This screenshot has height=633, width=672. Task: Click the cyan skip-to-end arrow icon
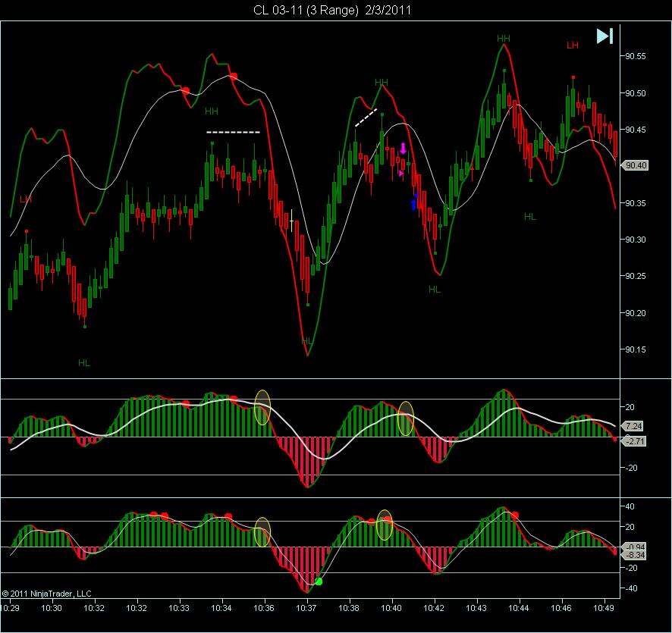pyautogui.click(x=604, y=36)
